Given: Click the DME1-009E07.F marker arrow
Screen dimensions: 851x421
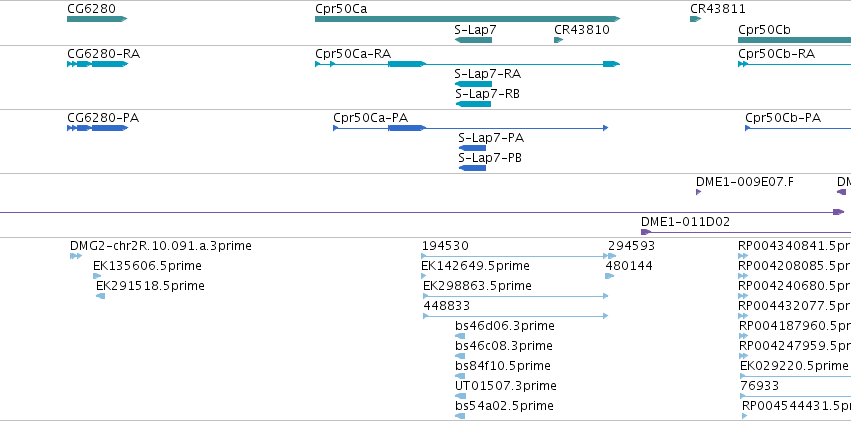Looking at the screenshot, I should click(x=698, y=192).
